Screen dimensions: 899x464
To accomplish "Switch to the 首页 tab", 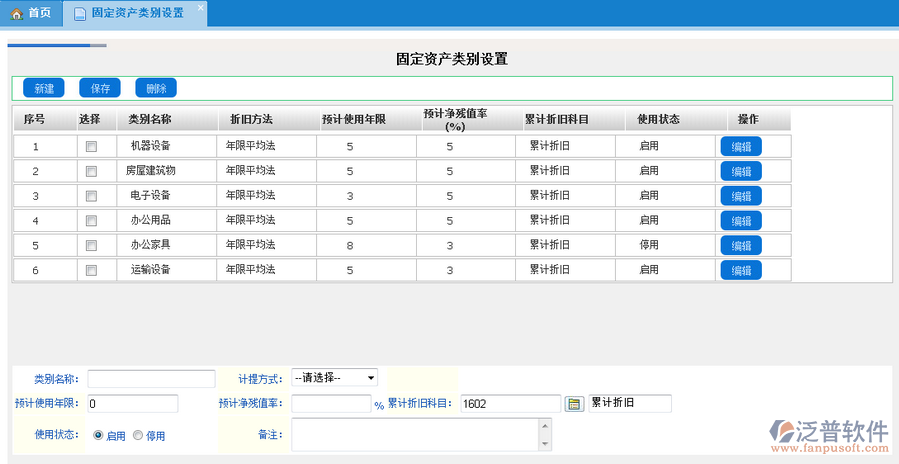I will click(31, 14).
